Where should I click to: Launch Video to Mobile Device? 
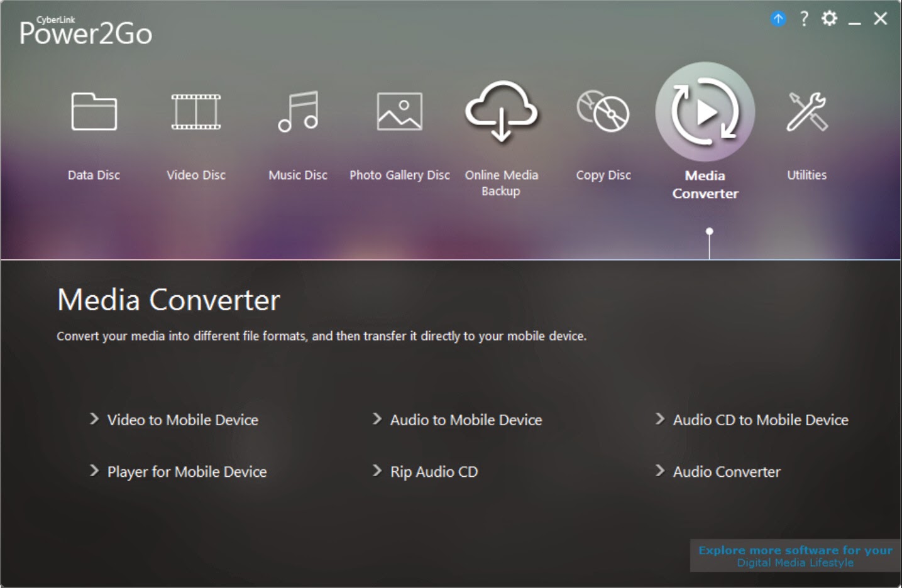[x=183, y=420]
